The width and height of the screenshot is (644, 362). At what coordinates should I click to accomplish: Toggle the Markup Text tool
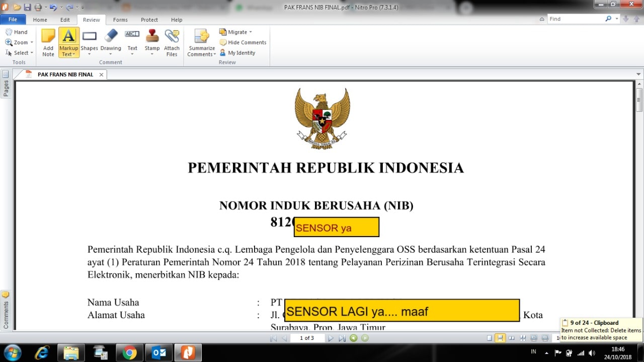69,42
